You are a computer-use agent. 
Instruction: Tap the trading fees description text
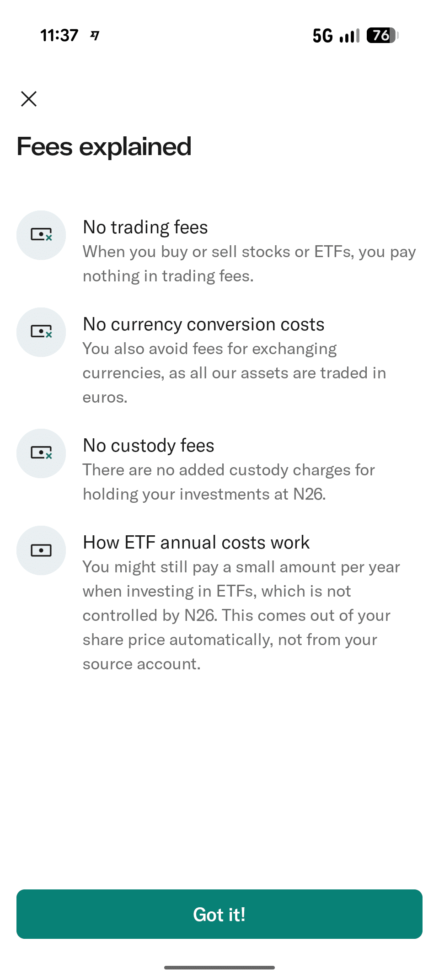point(249,264)
